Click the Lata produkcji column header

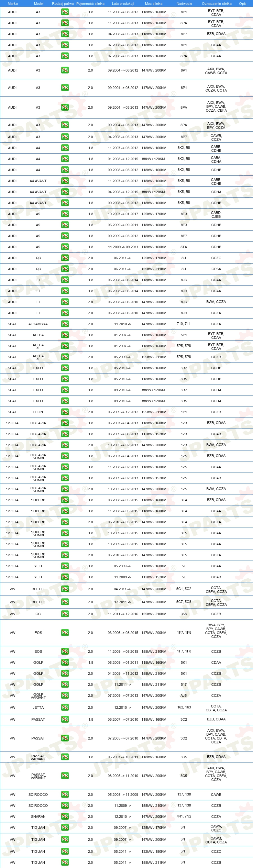click(x=123, y=3)
